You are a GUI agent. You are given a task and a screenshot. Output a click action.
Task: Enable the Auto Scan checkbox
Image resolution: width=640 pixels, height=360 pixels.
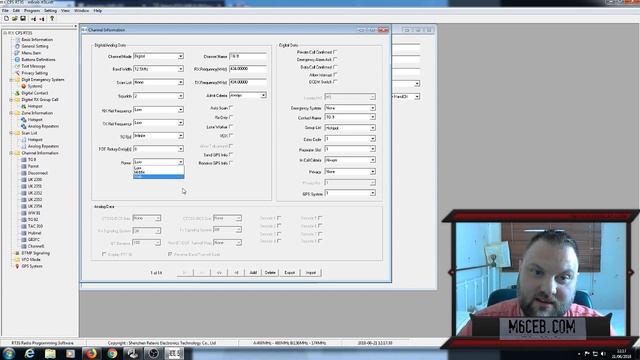[x=231, y=108]
